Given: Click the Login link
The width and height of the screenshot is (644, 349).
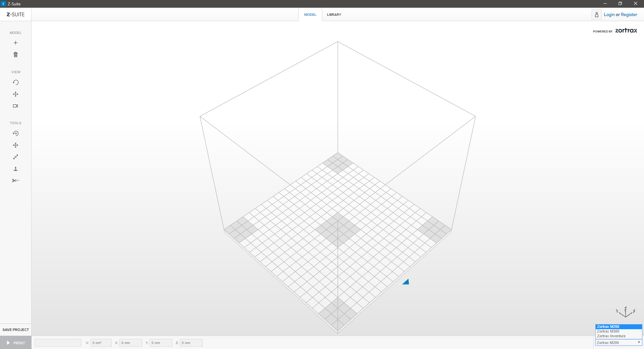Looking at the screenshot, I should [609, 15].
